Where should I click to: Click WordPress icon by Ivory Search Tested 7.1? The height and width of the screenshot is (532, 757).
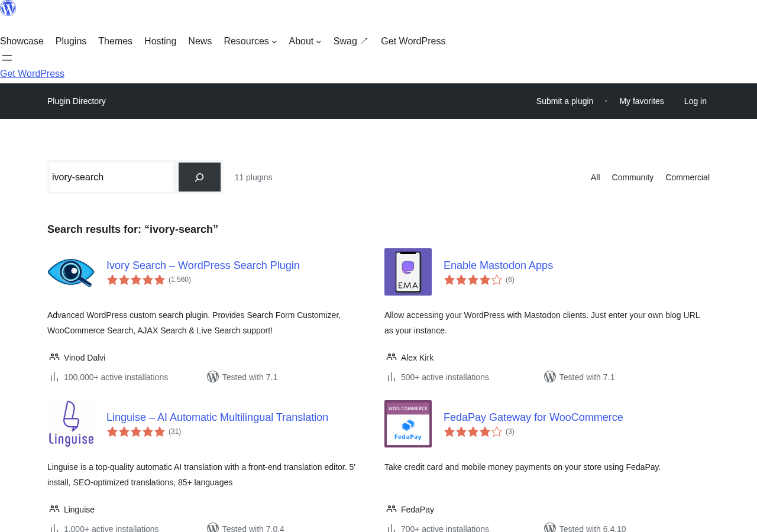click(213, 377)
